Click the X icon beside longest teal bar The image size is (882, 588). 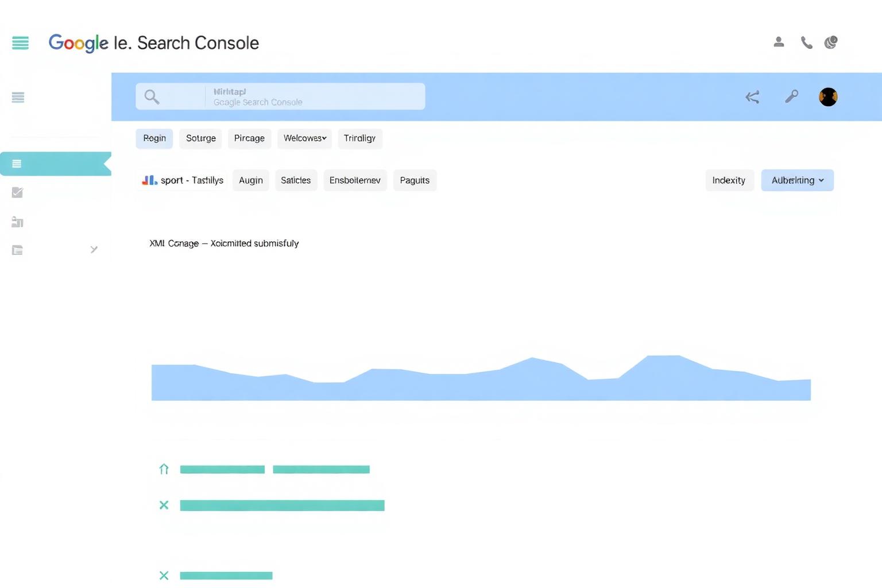[x=164, y=505]
